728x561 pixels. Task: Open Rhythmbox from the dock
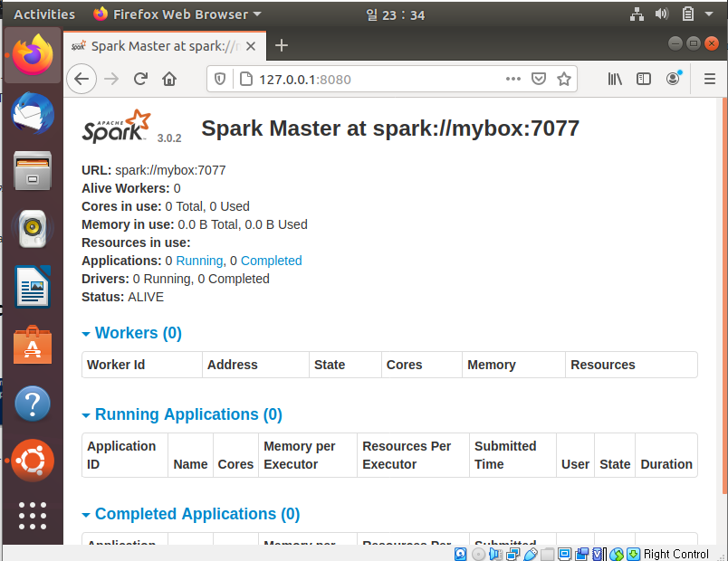pos(33,228)
